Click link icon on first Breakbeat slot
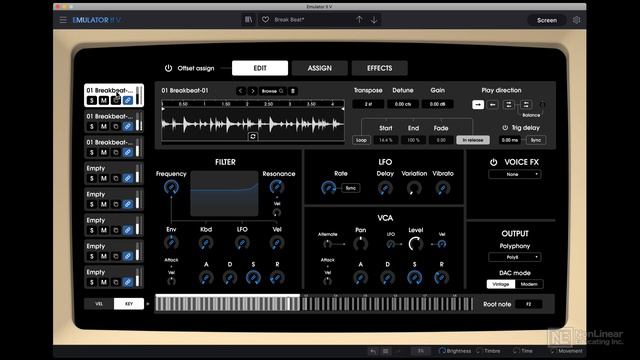Screen dimensions: 640x360 click(128, 100)
